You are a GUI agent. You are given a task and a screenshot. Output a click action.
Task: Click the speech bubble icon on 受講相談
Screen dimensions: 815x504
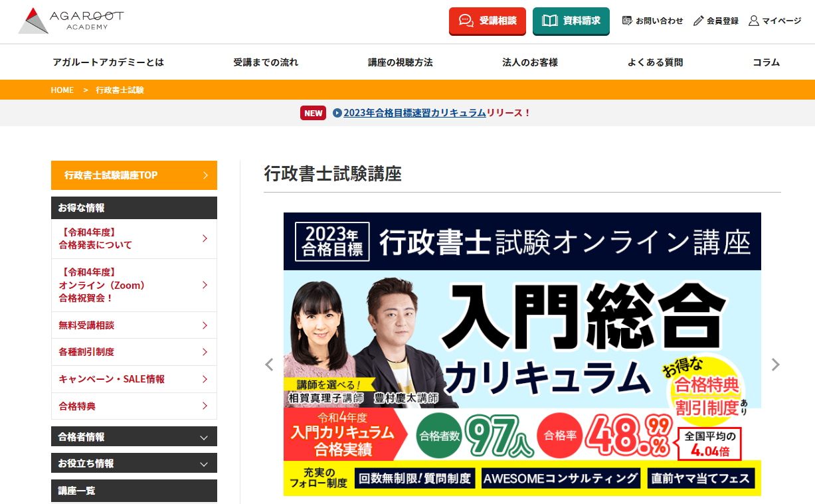click(466, 21)
